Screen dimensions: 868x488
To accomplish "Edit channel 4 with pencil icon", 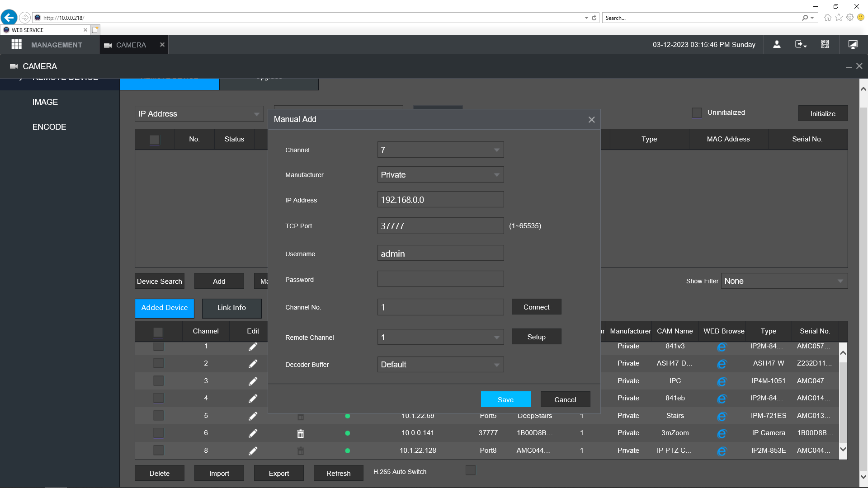I will coord(253,399).
